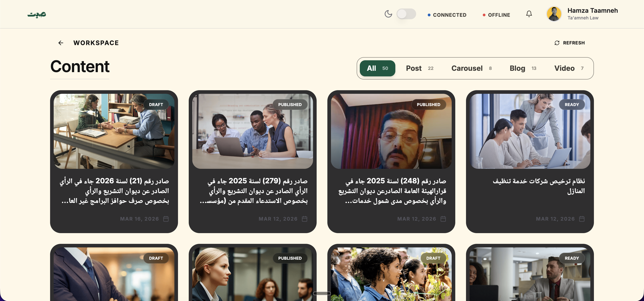Open Hamza Taamneh profile avatar

(x=554, y=14)
